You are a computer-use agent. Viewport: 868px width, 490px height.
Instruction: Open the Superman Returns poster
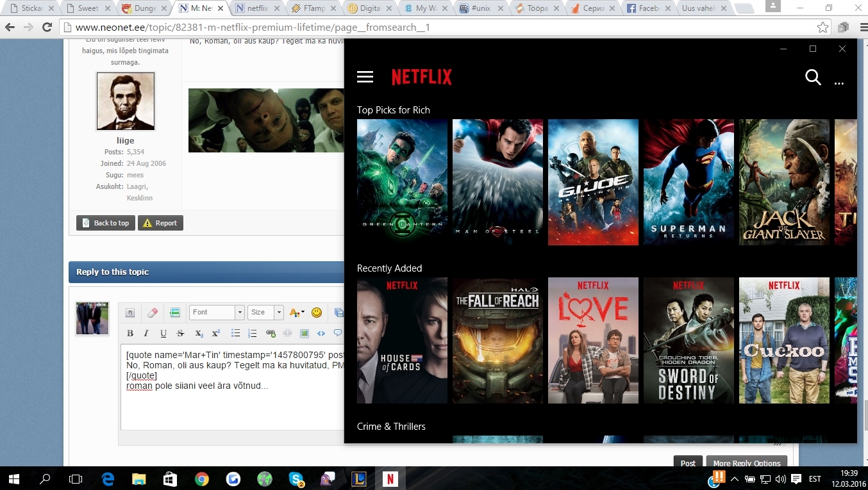pos(689,182)
